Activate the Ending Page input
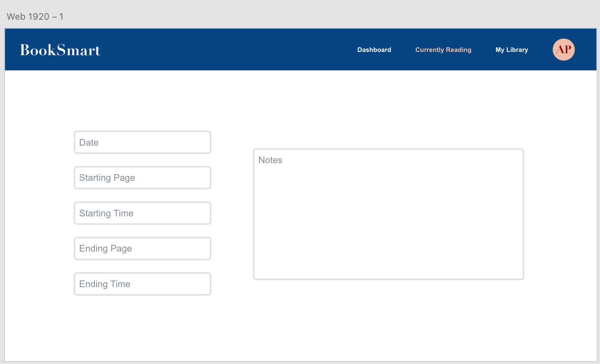 (142, 249)
